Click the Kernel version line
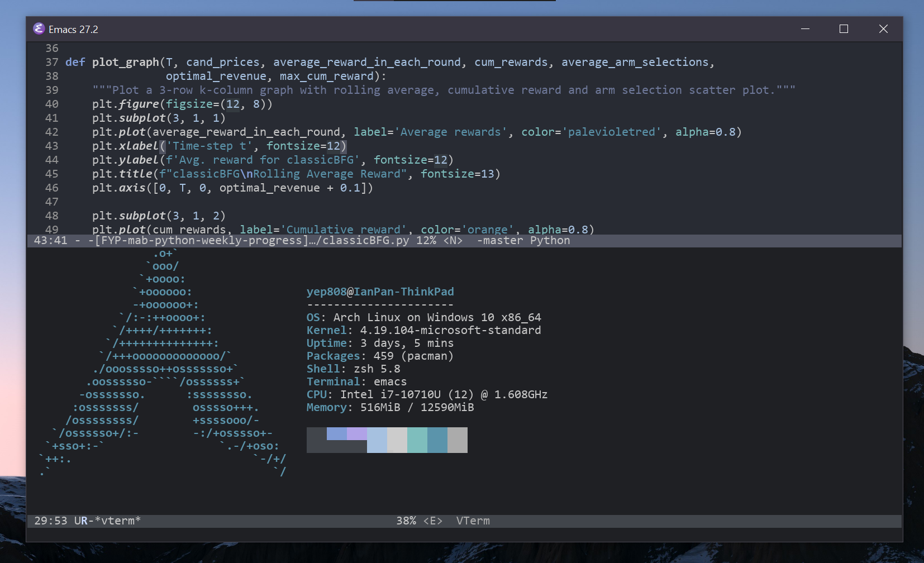 (x=423, y=330)
